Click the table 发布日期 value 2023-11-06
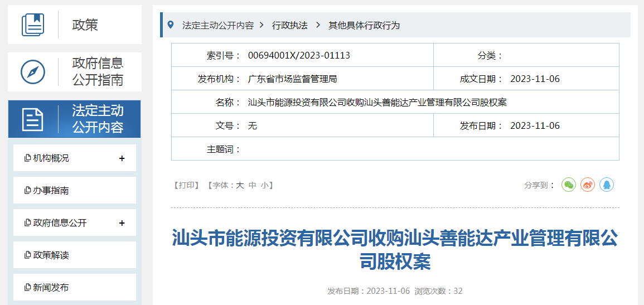Viewport: 644px width, 305px height. (x=535, y=125)
